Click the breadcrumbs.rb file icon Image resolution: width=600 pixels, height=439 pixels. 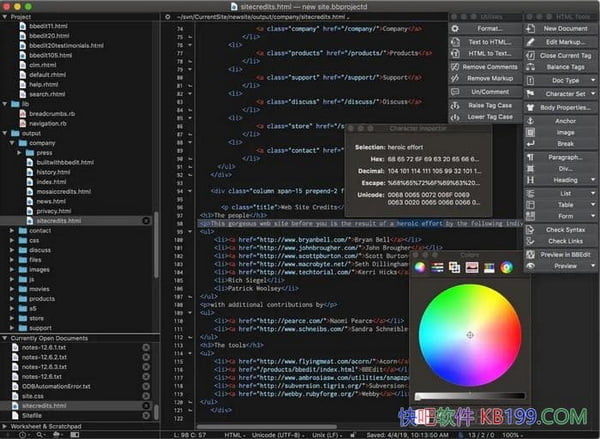coord(21,113)
